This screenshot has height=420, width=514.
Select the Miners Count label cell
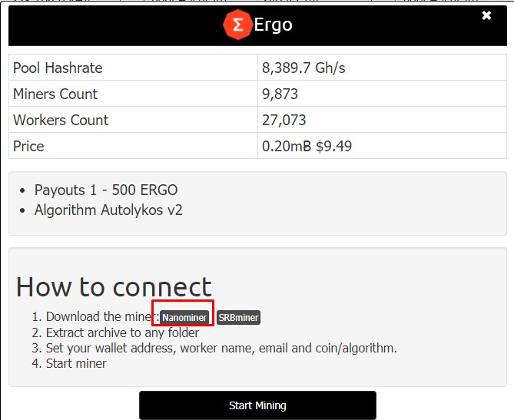point(133,94)
